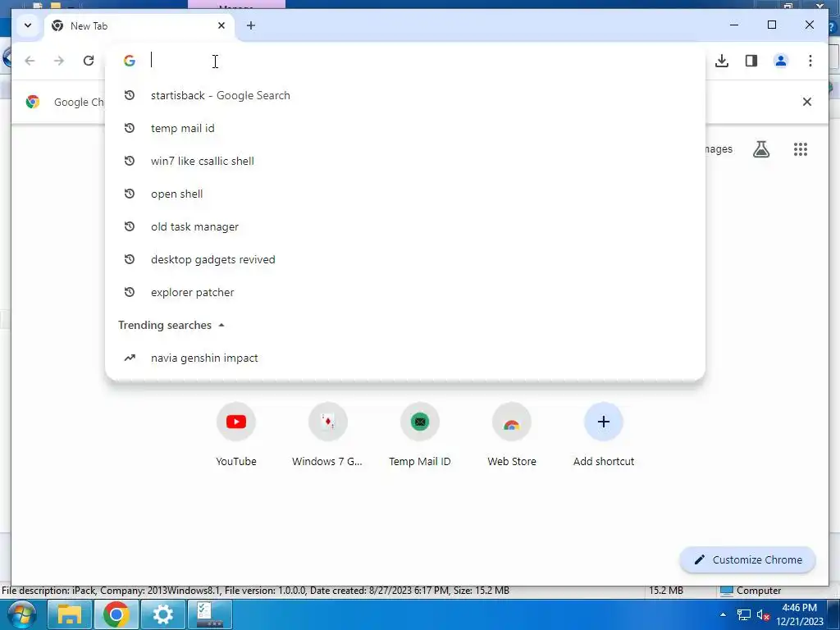840x630 pixels.
Task: Open a new tab with plus button
Action: point(251,25)
